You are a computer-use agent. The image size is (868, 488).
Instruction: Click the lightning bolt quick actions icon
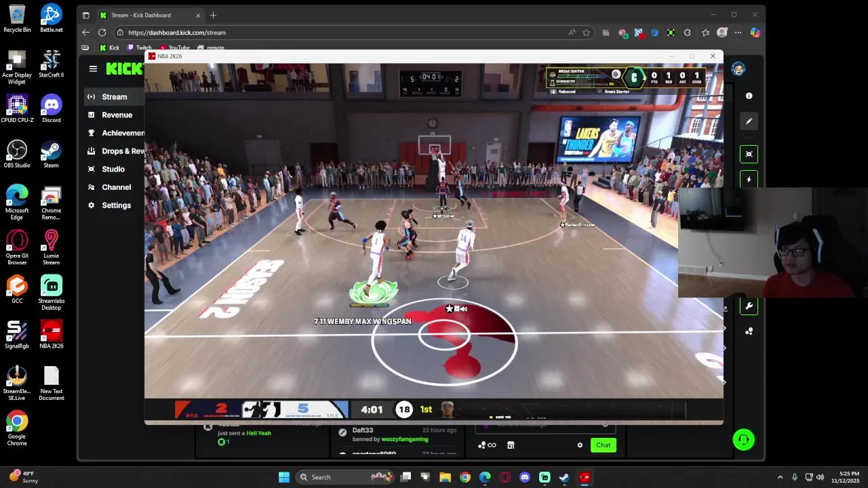pos(749,180)
